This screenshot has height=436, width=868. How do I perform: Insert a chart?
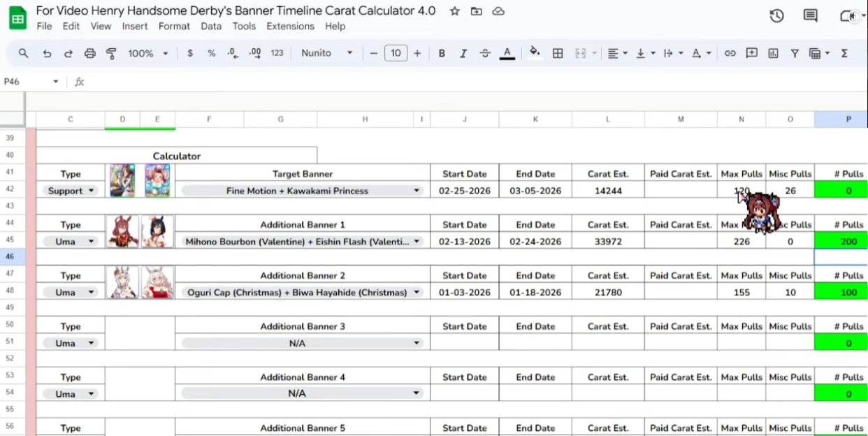(x=773, y=53)
